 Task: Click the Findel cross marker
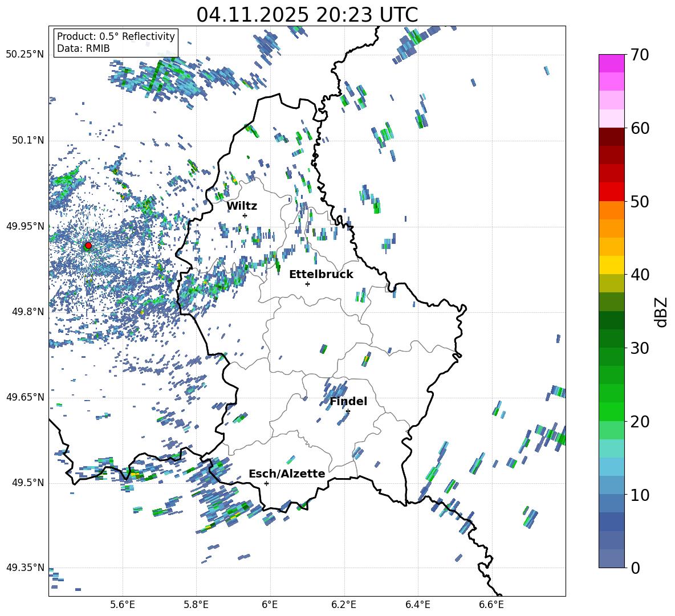tap(348, 411)
